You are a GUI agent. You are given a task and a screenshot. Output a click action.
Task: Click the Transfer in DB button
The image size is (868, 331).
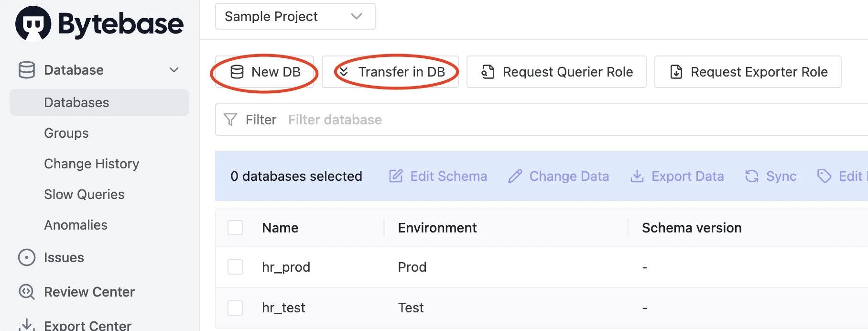click(x=390, y=72)
